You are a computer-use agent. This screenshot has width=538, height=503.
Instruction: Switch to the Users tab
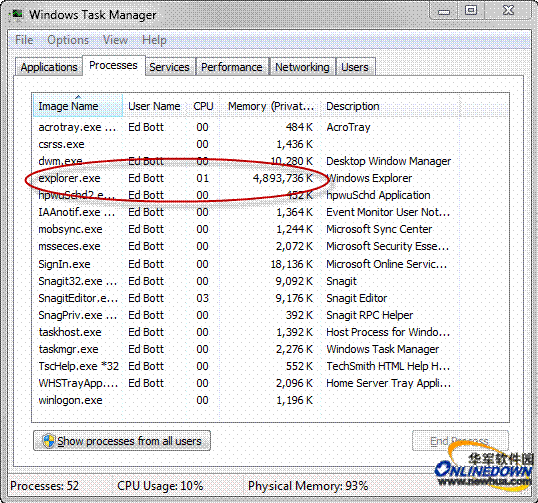point(355,67)
